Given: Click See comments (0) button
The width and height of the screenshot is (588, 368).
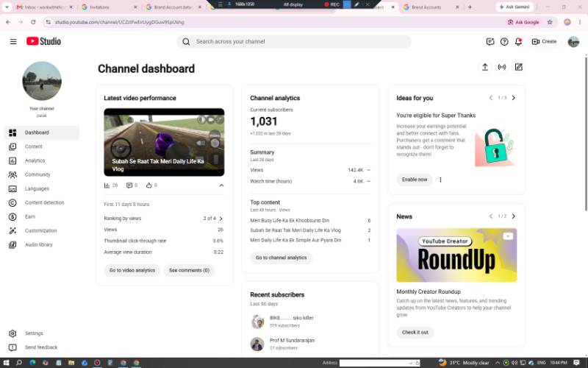Looking at the screenshot, I should click(189, 270).
